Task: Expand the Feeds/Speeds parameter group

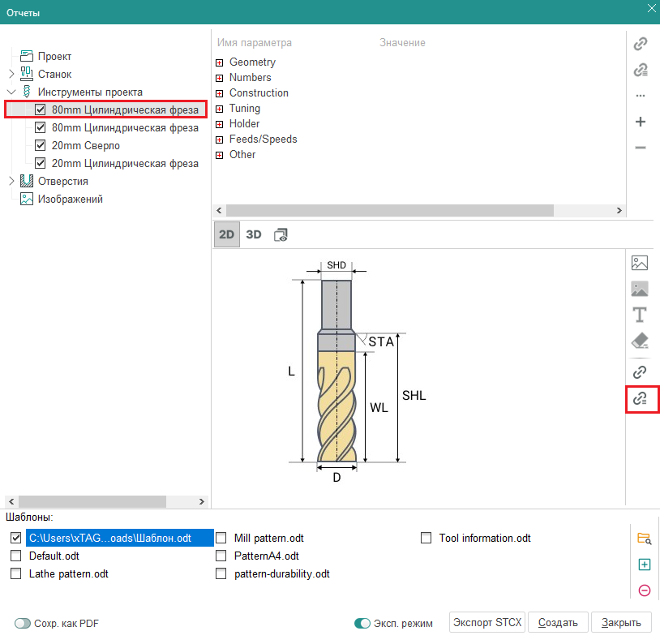Action: point(219,140)
